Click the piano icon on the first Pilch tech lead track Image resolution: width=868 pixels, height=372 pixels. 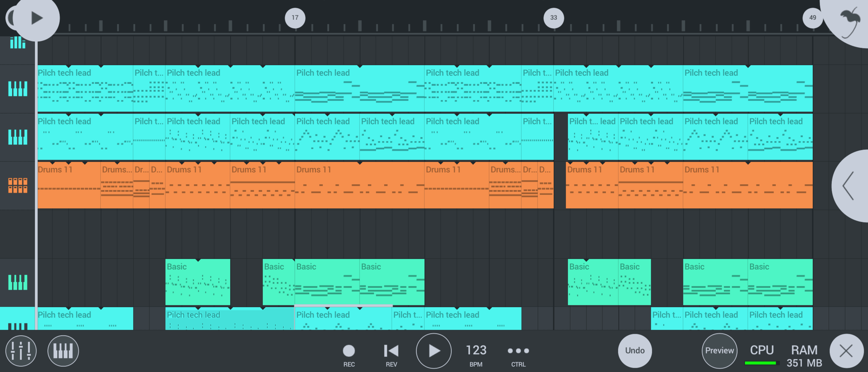click(x=18, y=89)
